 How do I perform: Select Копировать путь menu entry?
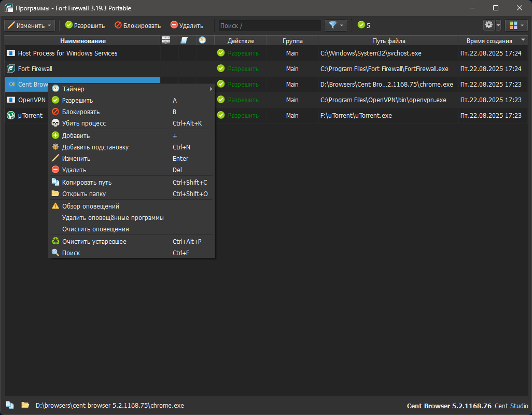tap(132, 182)
